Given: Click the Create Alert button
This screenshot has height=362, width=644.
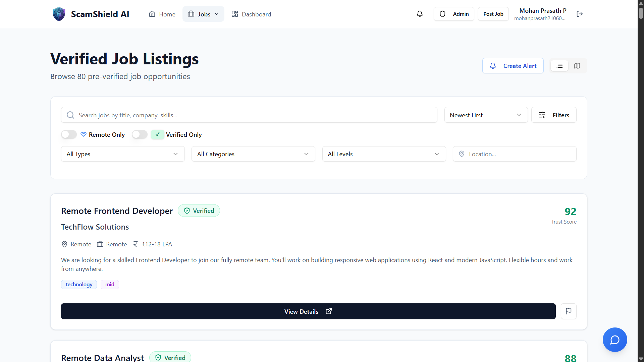Looking at the screenshot, I should coord(513,66).
